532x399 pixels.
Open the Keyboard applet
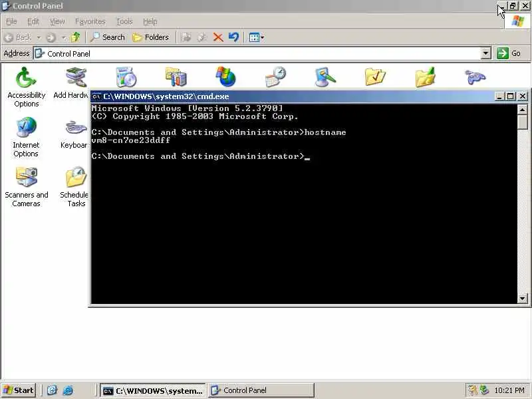pyautogui.click(x=74, y=134)
